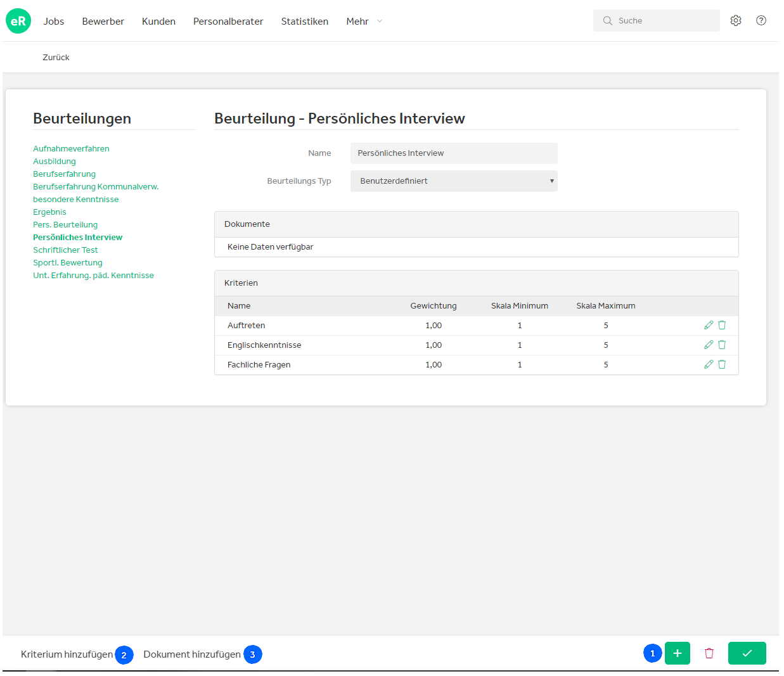Viewport: 784px width, 676px height.
Task: Click Gewichtung value 1,00 for Auftreten
Action: [x=434, y=326]
